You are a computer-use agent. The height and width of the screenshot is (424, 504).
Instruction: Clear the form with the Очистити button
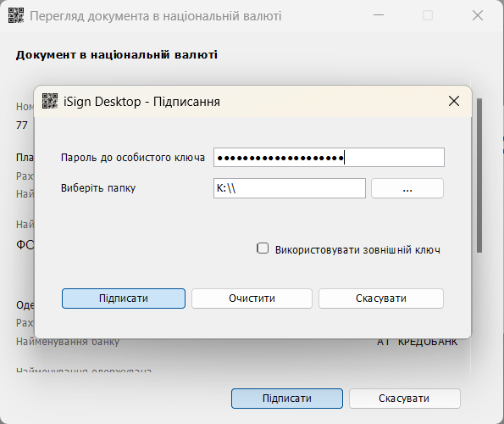[252, 298]
